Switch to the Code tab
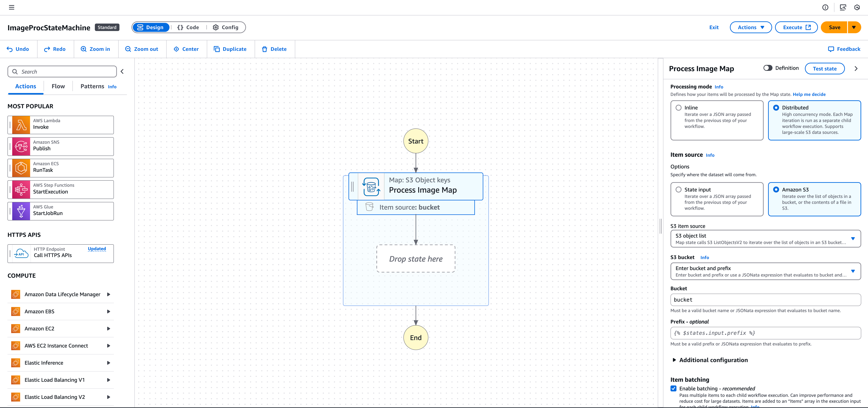The image size is (868, 408). click(188, 27)
